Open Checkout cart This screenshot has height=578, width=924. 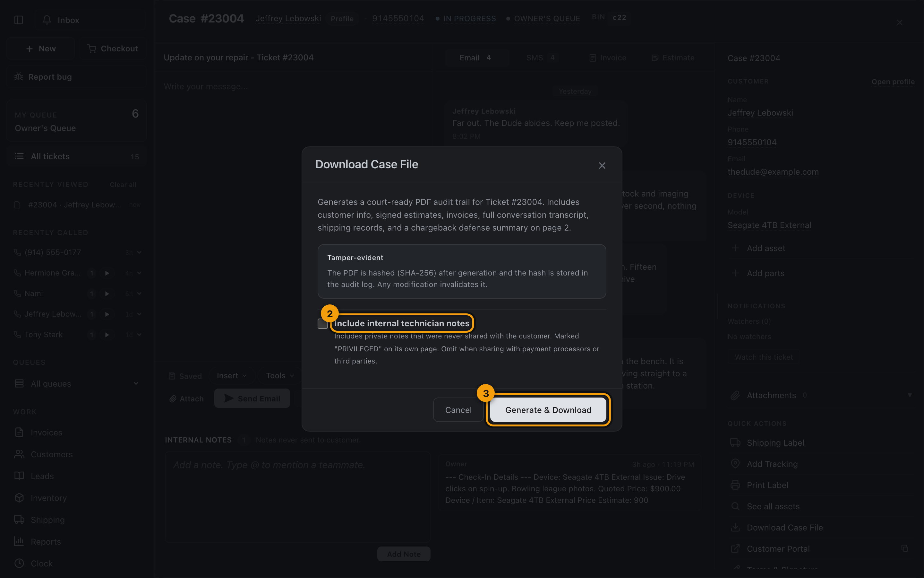(113, 48)
